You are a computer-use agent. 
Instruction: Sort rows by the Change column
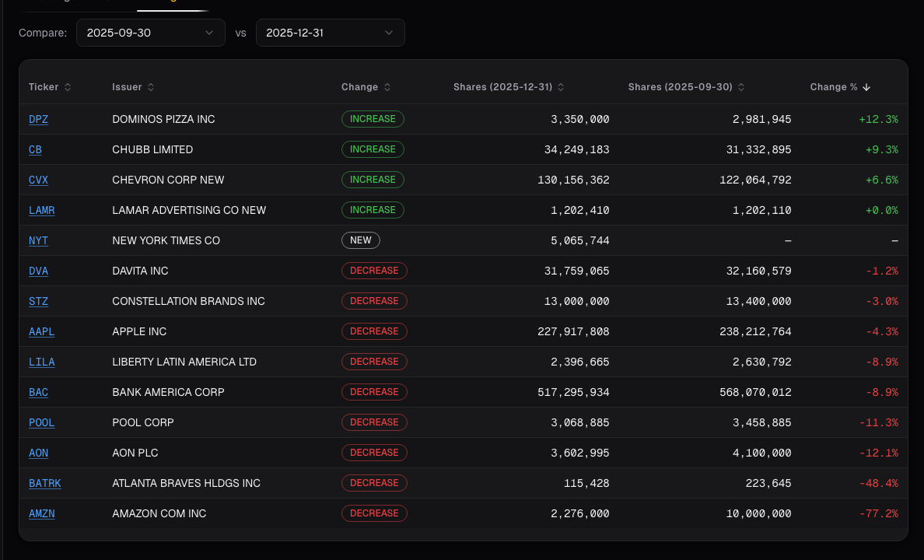click(x=366, y=87)
